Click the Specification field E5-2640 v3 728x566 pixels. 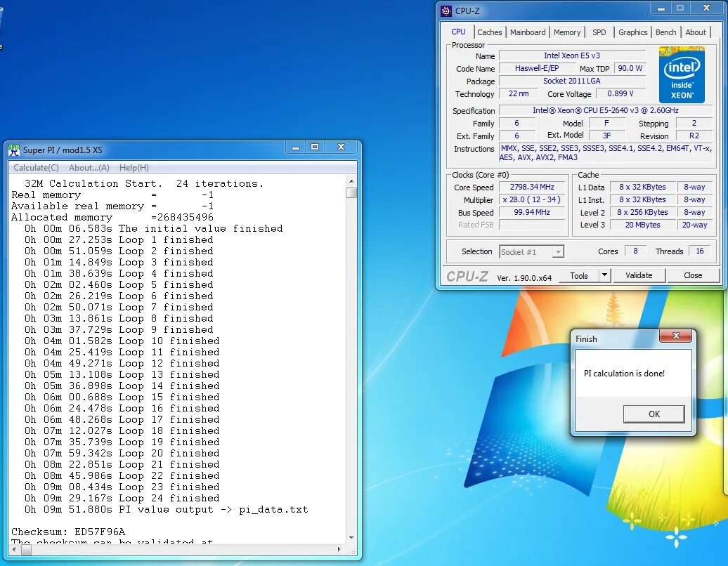click(x=606, y=110)
